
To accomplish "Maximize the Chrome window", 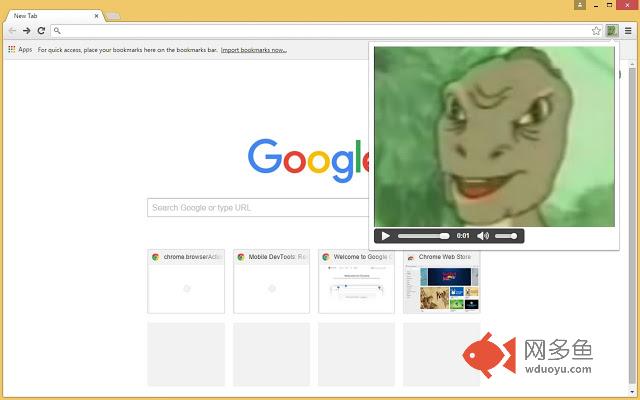I will [609, 5].
